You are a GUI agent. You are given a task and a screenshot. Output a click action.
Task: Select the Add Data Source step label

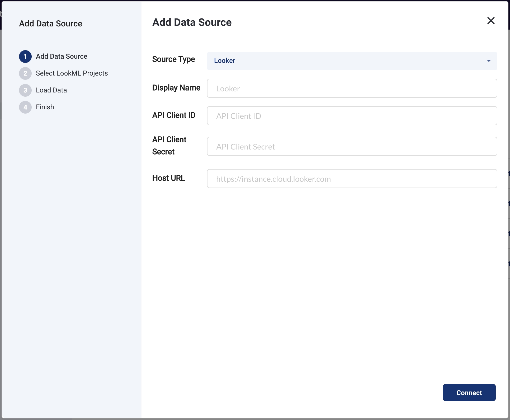tap(62, 57)
